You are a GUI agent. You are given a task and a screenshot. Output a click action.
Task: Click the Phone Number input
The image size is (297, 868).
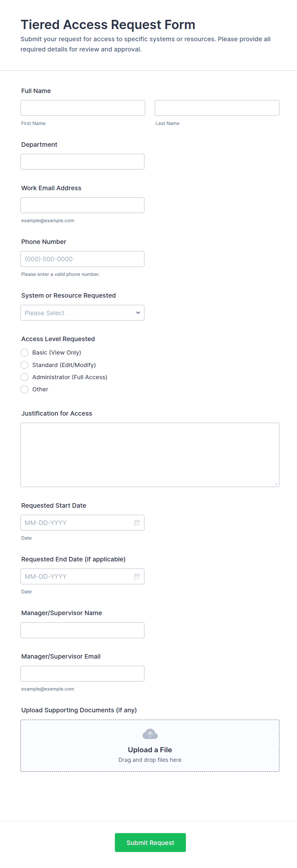(82, 259)
